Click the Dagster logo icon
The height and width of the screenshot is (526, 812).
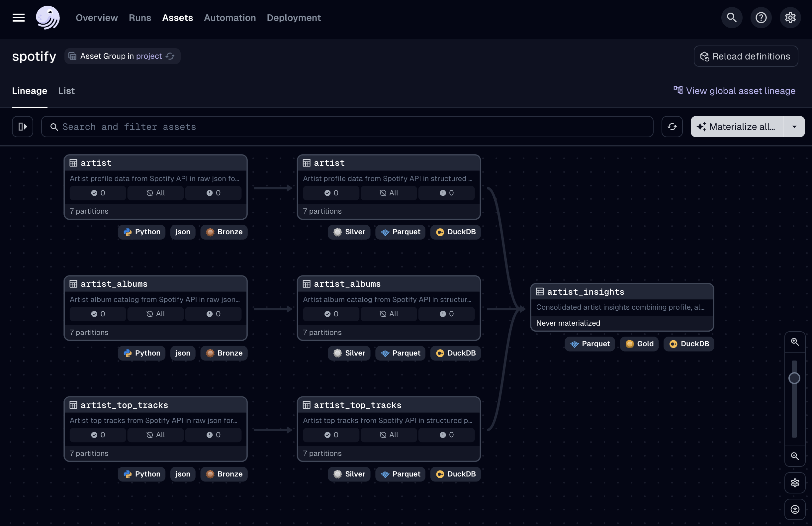[x=48, y=18]
